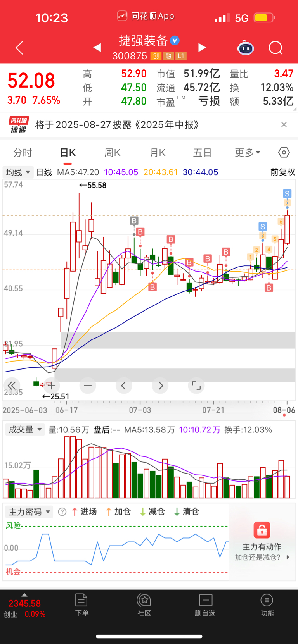This screenshot has height=644, width=298.
Task: Tap the 主力有动作 unlock lock icon
Action: click(262, 530)
